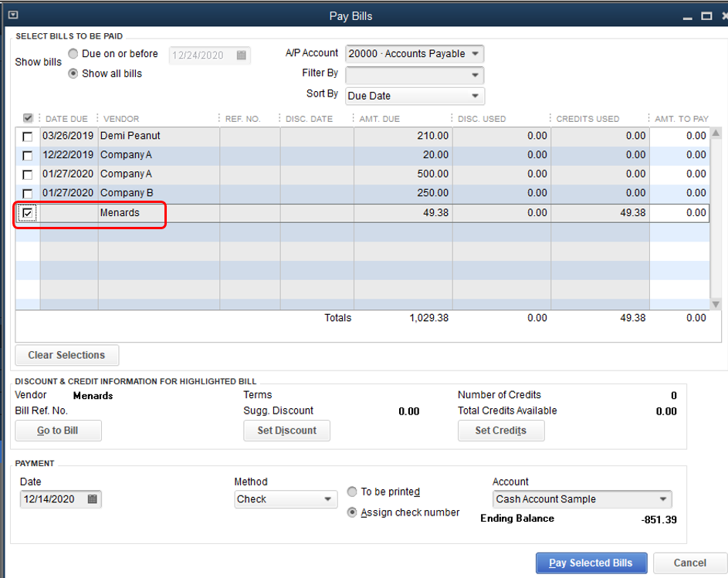Select the Due on or before radio button
The width and height of the screenshot is (728, 578).
(x=73, y=53)
